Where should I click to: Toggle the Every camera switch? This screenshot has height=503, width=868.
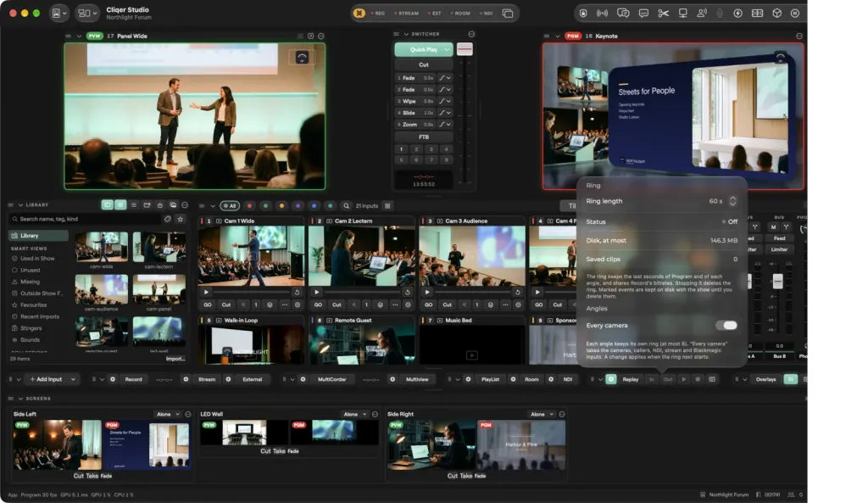[726, 325]
